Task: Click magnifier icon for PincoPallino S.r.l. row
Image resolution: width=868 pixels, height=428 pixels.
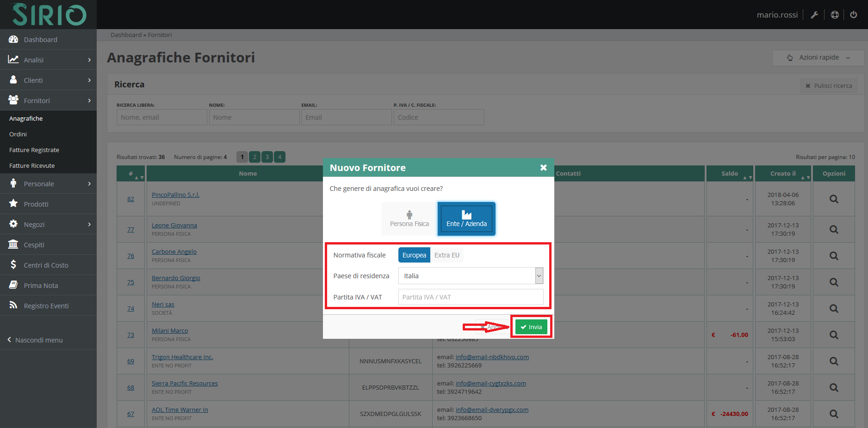Action: pyautogui.click(x=833, y=199)
